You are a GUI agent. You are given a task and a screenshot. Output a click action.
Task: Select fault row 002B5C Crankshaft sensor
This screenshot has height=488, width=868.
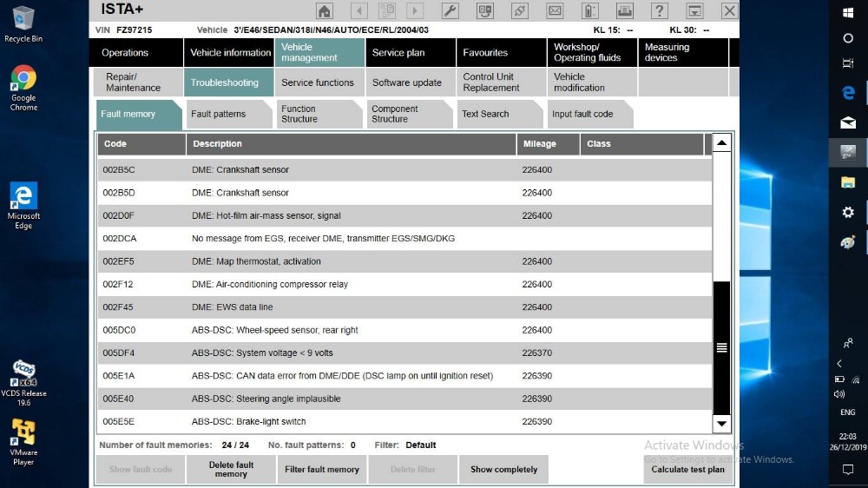404,170
